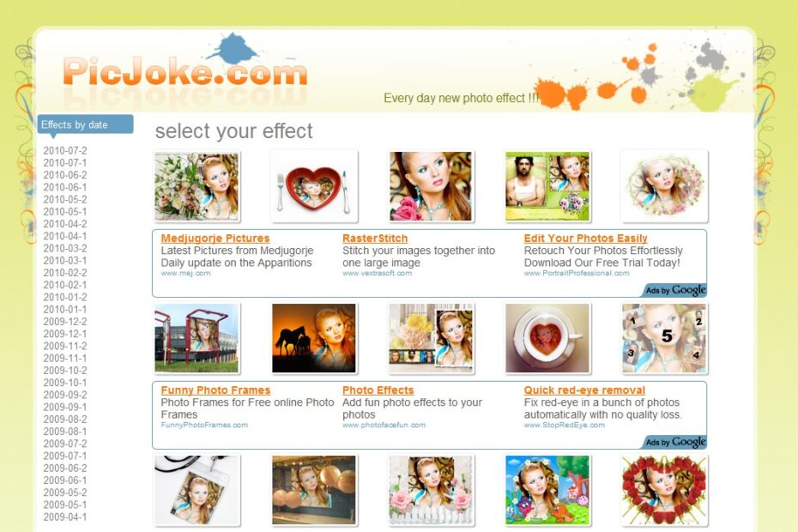Pick the strawberry heart frame effect
Viewport: 798px width, 532px height.
(664, 490)
